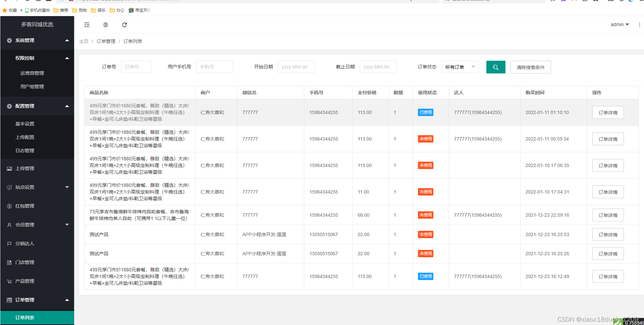Click price 68.00 cell
This screenshot has height=325, width=644.
tap(364, 215)
